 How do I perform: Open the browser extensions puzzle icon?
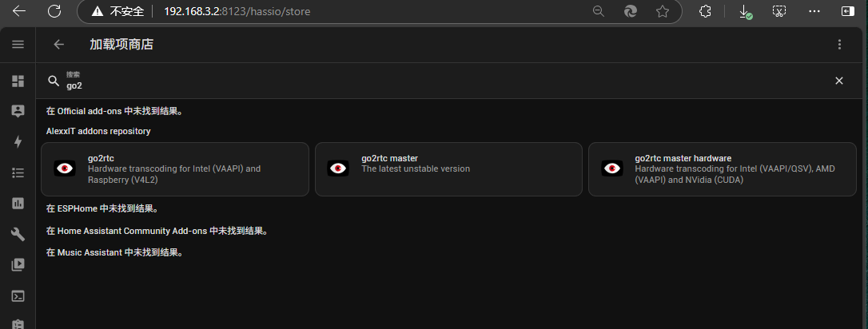tap(705, 11)
